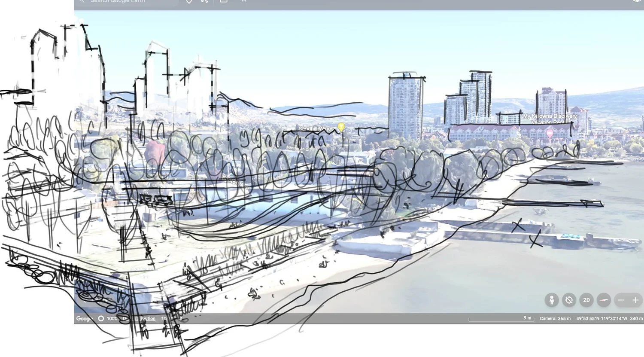644x357 pixels.
Task: Click the 100% loading indicator
Action: 108,318
